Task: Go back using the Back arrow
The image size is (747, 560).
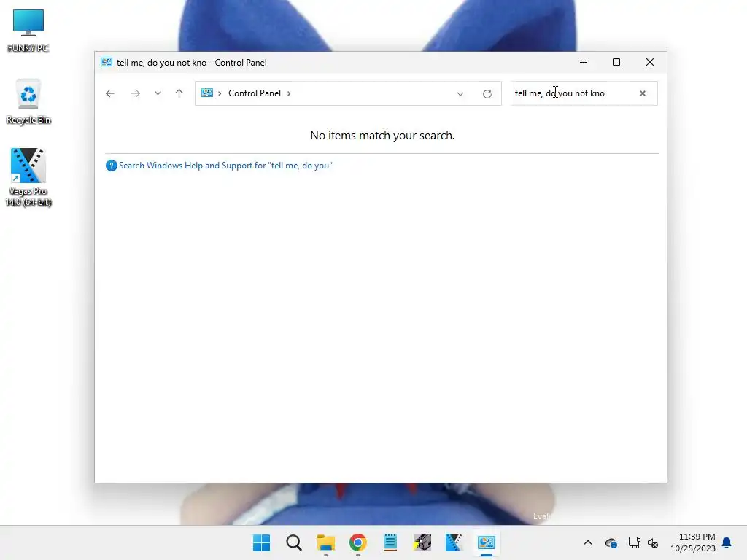Action: [110, 93]
